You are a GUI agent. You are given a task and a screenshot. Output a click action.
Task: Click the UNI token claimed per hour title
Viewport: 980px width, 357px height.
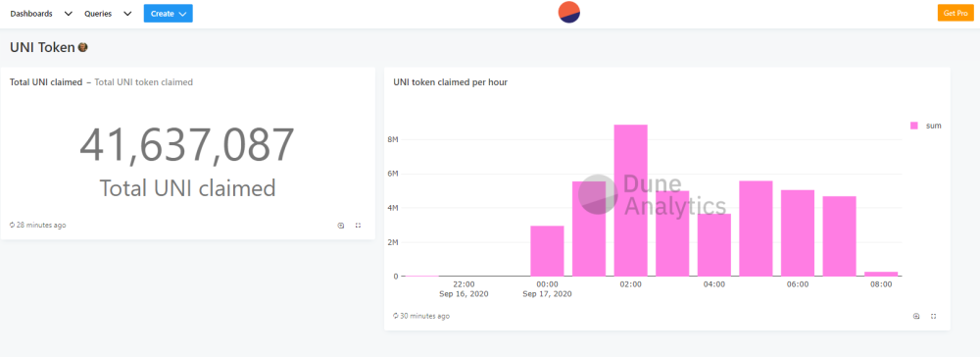click(x=450, y=82)
